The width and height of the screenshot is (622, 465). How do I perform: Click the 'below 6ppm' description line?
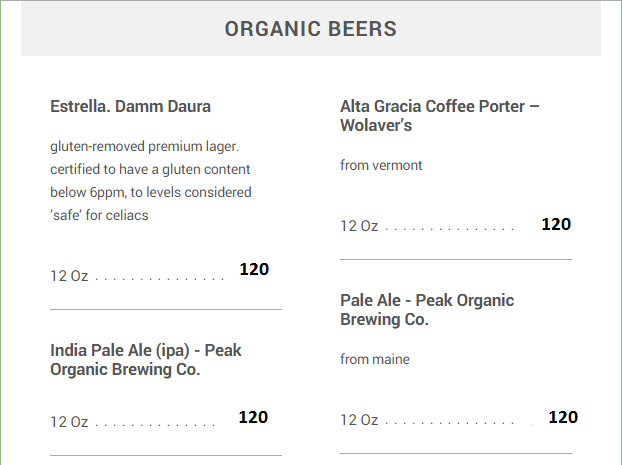tap(150, 192)
